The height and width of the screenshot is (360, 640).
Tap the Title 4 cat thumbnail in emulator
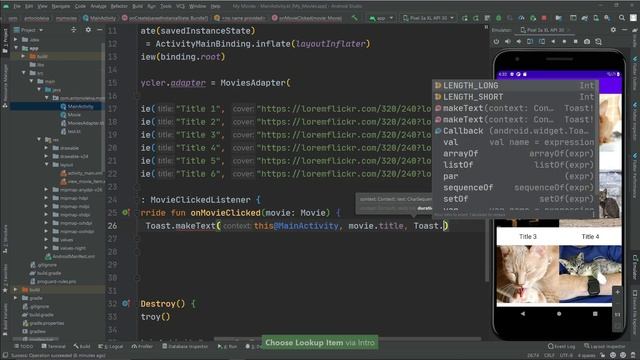[590, 275]
